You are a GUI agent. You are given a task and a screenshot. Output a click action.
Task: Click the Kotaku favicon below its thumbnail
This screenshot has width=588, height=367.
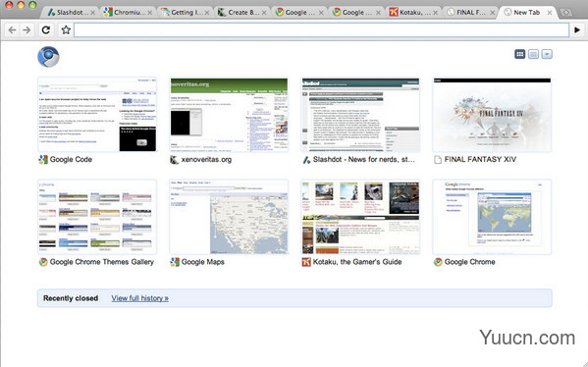click(x=306, y=262)
